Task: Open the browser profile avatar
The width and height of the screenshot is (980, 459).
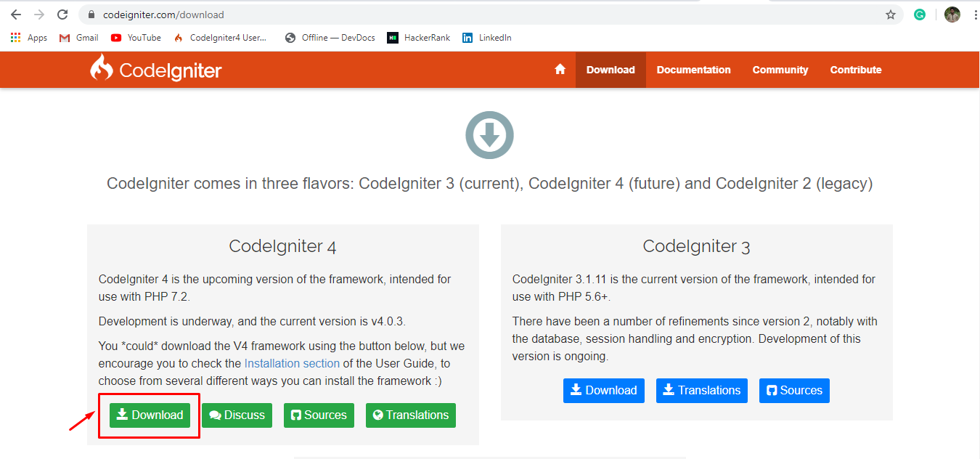Action: 952,14
